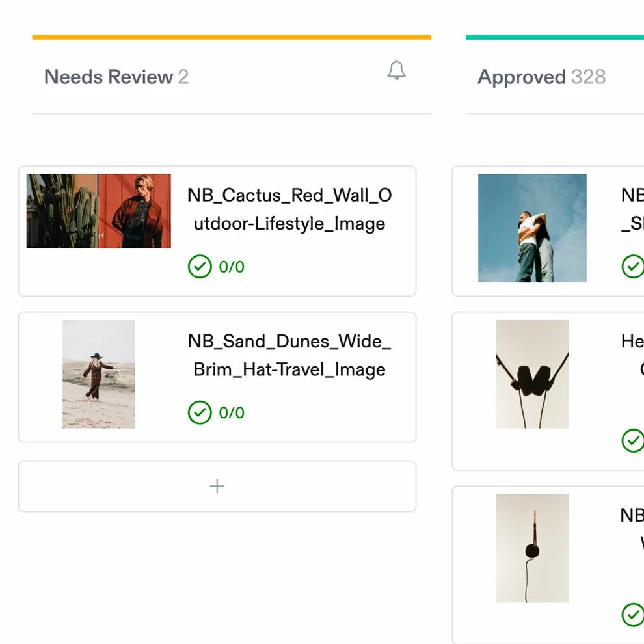Open the cactus red wall thumbnail
Viewport: 644px width, 644px height.
pos(99,211)
